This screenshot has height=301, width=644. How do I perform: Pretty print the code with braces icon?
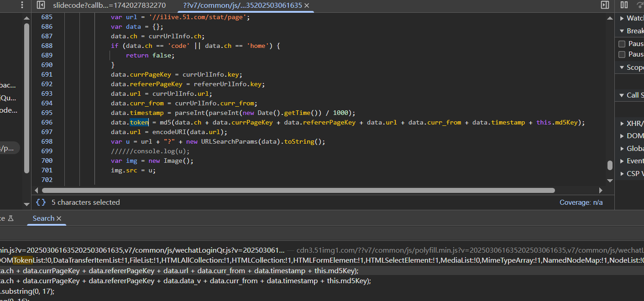tap(41, 202)
